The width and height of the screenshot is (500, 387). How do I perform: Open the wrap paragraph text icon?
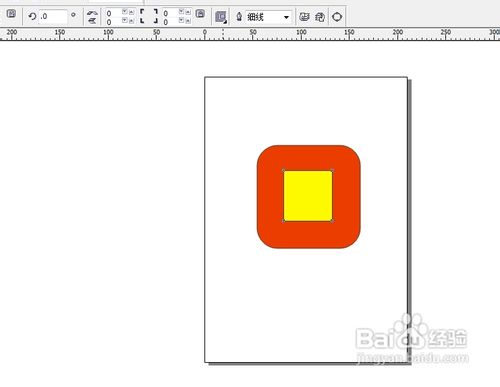221,17
